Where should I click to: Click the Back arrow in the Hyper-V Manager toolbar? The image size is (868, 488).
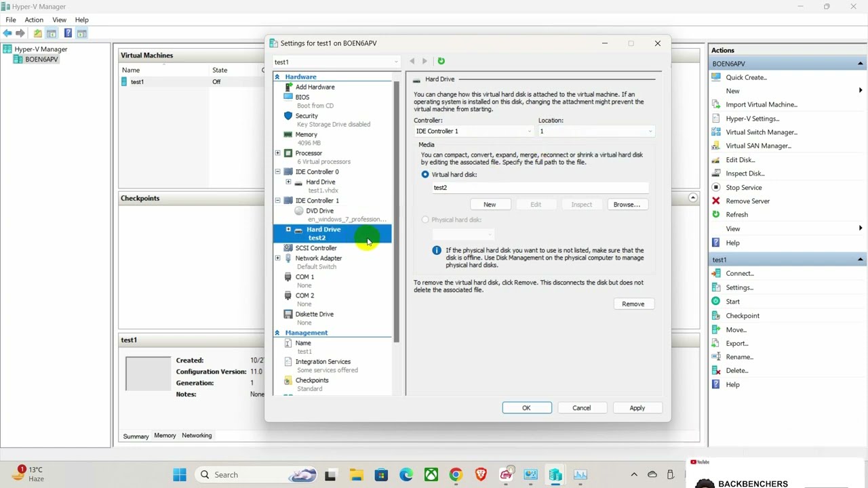7,33
